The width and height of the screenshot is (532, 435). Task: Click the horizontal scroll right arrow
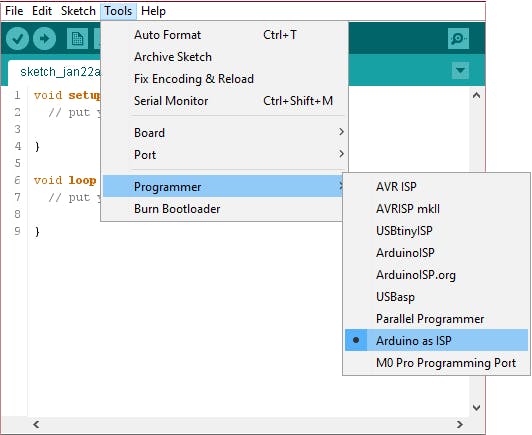point(459,424)
